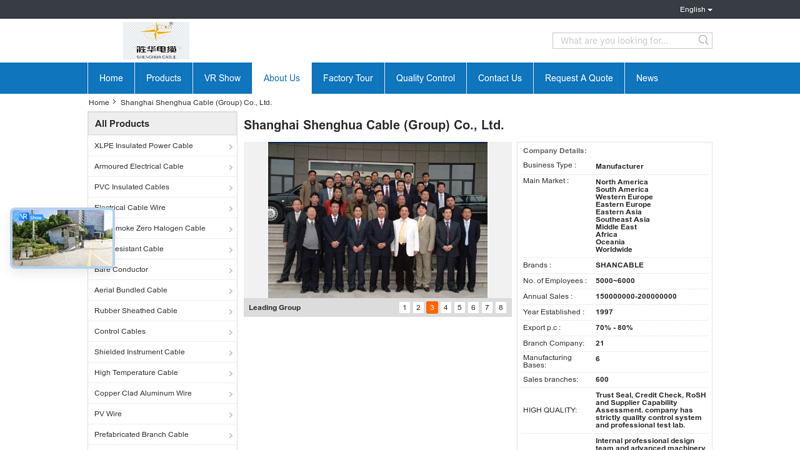Expand Smoke Zero Halogen Cable chevron
This screenshot has width=800, height=450.
(231, 230)
